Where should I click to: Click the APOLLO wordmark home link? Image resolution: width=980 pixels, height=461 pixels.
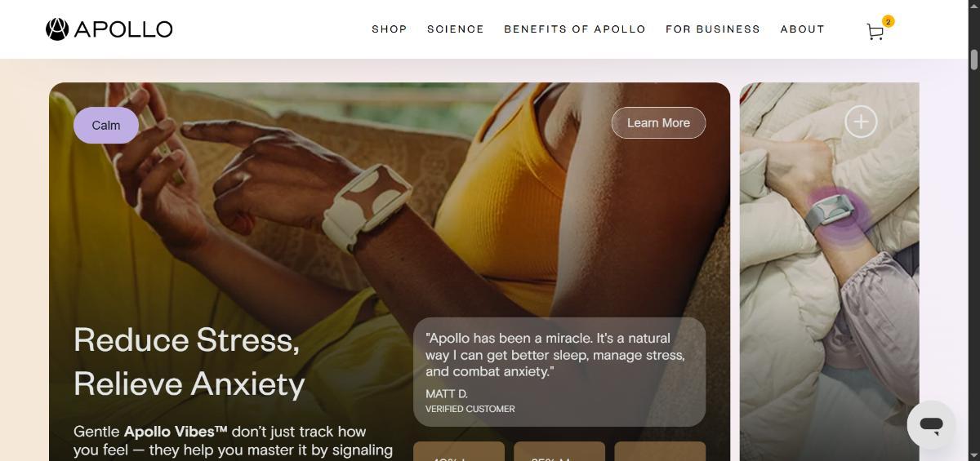click(123, 29)
